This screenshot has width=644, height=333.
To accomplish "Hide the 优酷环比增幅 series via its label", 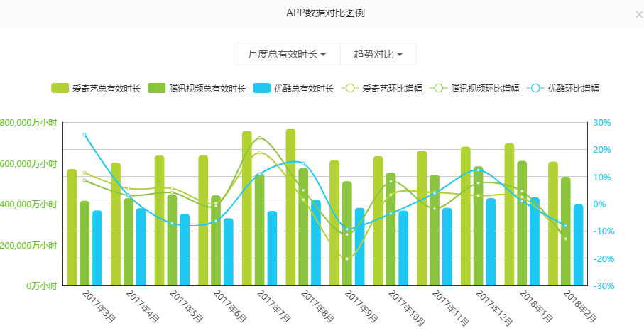I will pyautogui.click(x=574, y=89).
